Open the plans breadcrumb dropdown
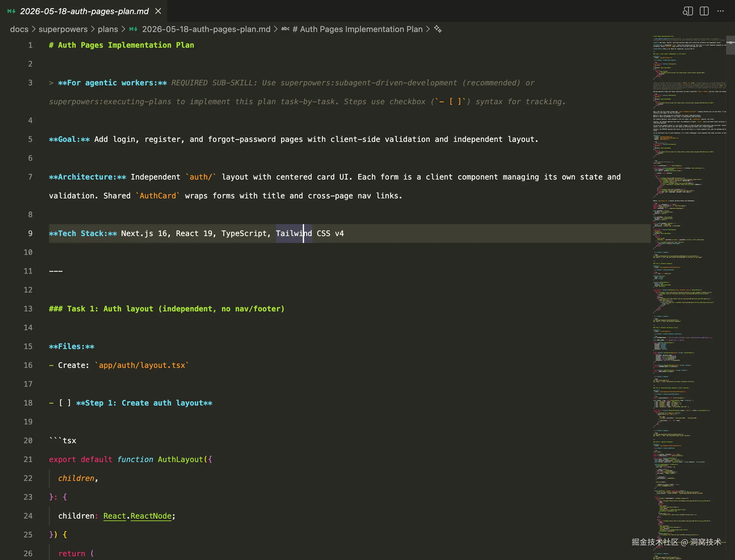Viewport: 735px width, 560px height. (108, 29)
